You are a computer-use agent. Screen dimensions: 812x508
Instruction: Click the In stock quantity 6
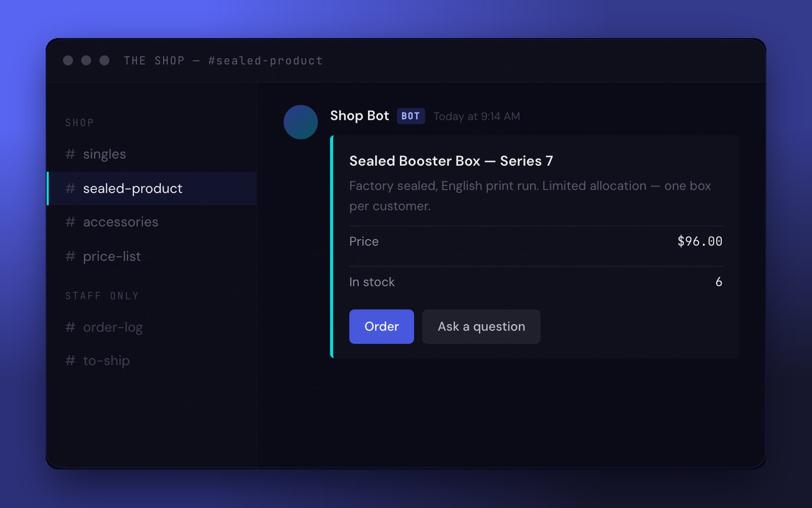pyautogui.click(x=719, y=282)
